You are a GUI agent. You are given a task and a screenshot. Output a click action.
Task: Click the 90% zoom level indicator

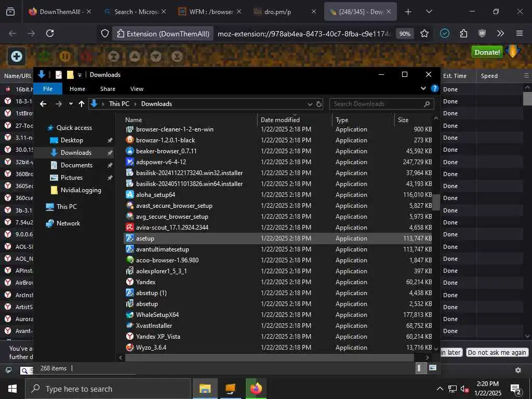(405, 34)
